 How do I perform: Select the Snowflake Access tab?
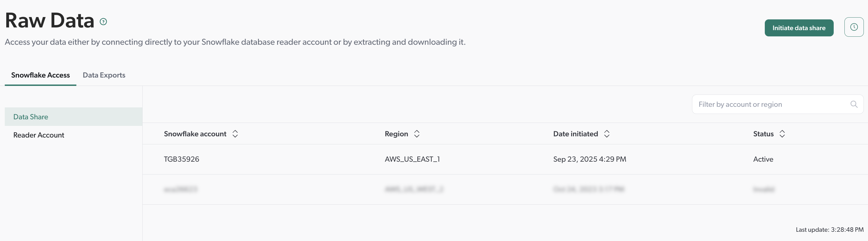(41, 75)
